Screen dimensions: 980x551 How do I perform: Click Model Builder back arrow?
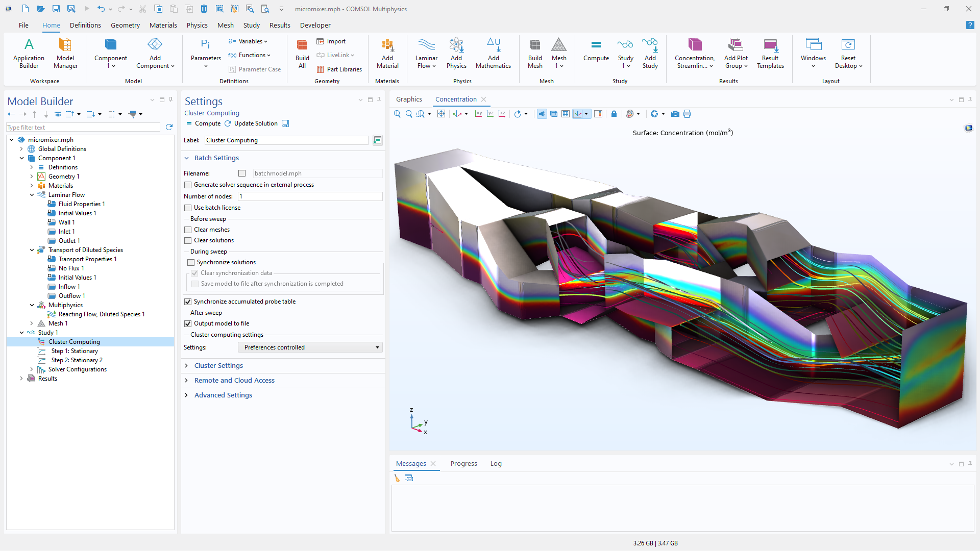11,114
